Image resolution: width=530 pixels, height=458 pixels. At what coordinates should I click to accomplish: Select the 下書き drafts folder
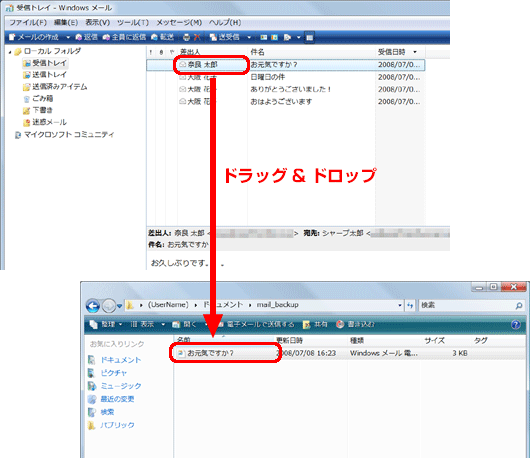38,110
